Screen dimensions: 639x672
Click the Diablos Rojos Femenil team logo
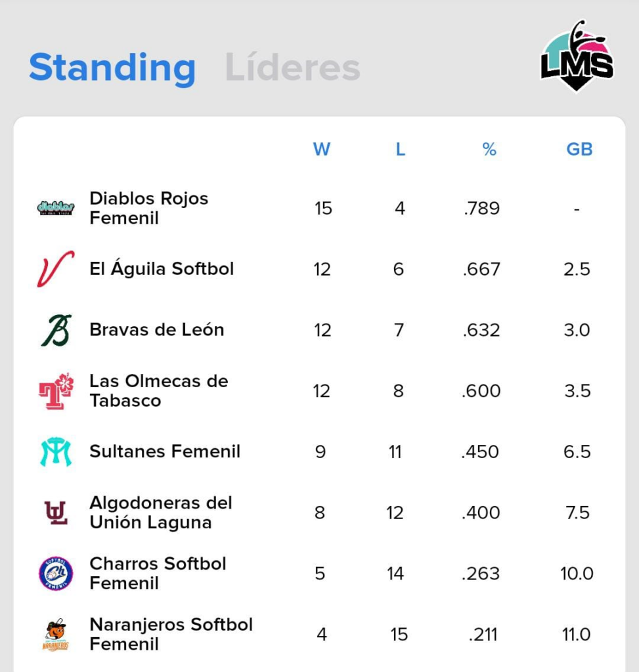click(56, 209)
